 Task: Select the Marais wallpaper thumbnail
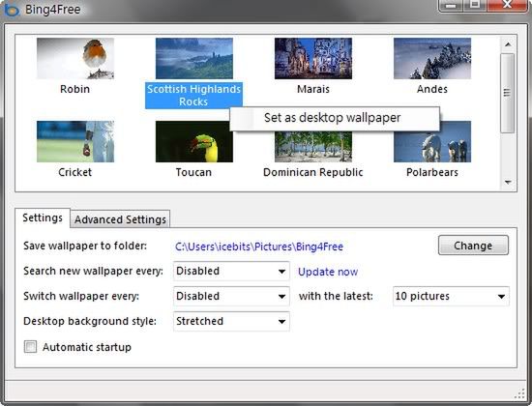313,58
